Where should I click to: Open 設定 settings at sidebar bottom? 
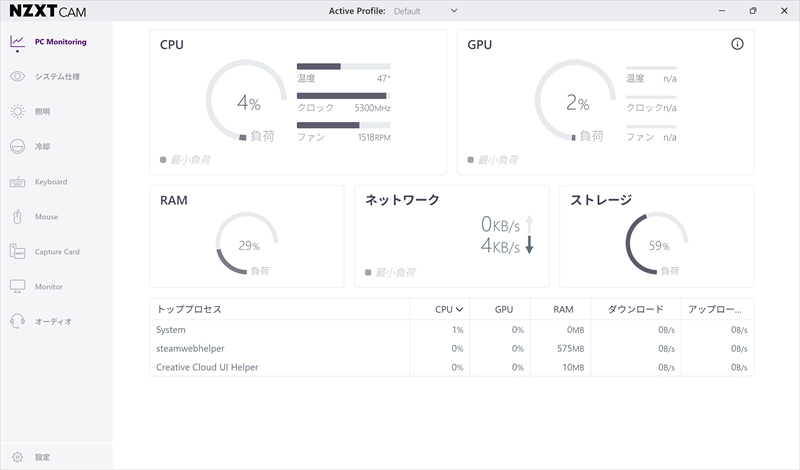coord(17,457)
